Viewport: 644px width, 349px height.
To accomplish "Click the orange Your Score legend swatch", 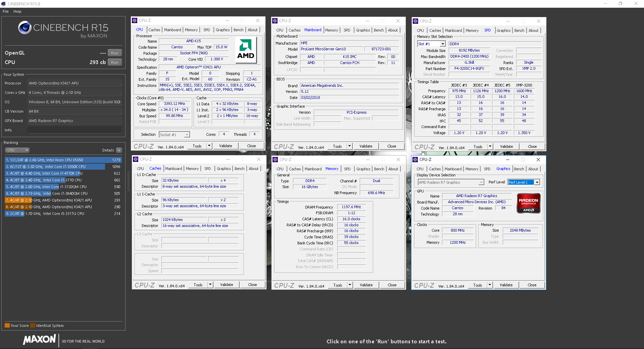I will tap(7, 325).
